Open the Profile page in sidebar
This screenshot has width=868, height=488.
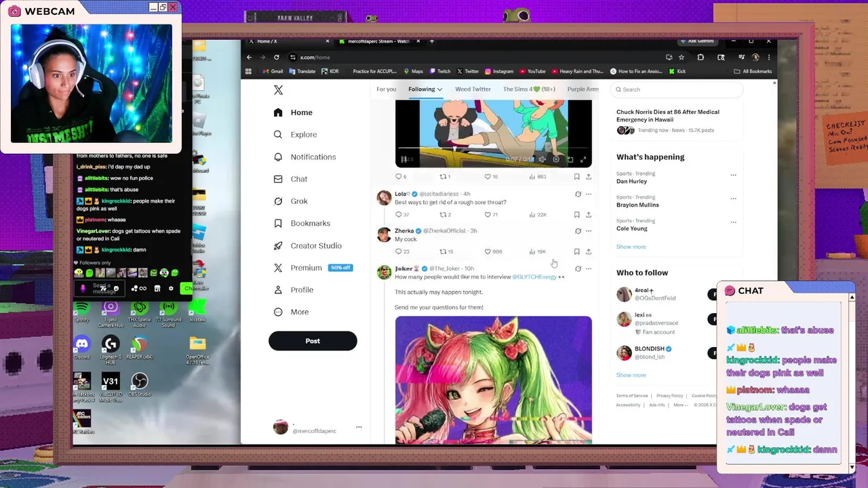pyautogui.click(x=293, y=289)
